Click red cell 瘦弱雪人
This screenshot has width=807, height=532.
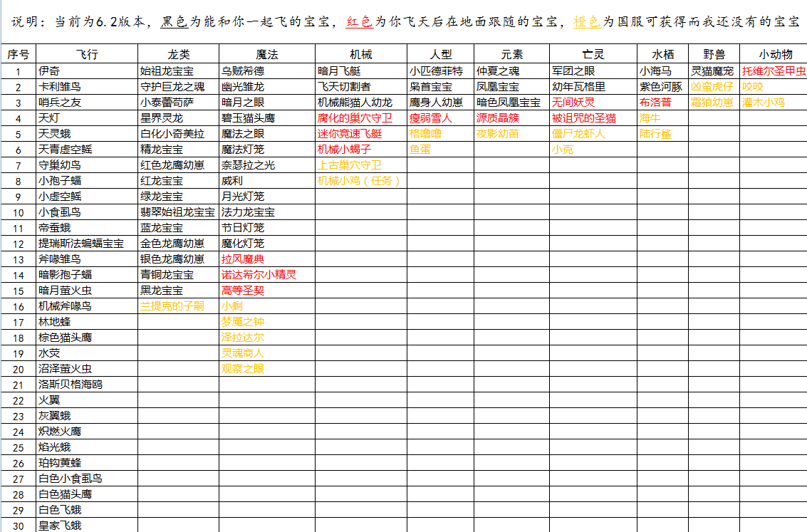click(441, 118)
